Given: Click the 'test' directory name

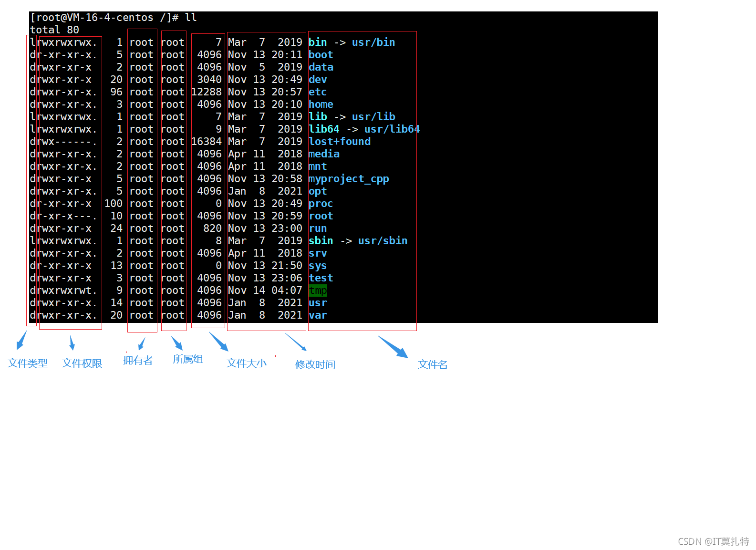Looking at the screenshot, I should coord(321,278).
